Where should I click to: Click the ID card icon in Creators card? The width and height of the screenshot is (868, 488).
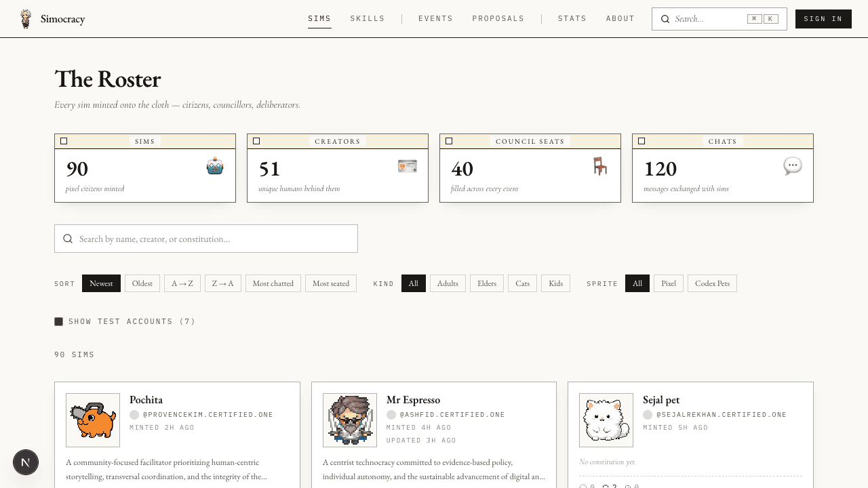coord(408,166)
